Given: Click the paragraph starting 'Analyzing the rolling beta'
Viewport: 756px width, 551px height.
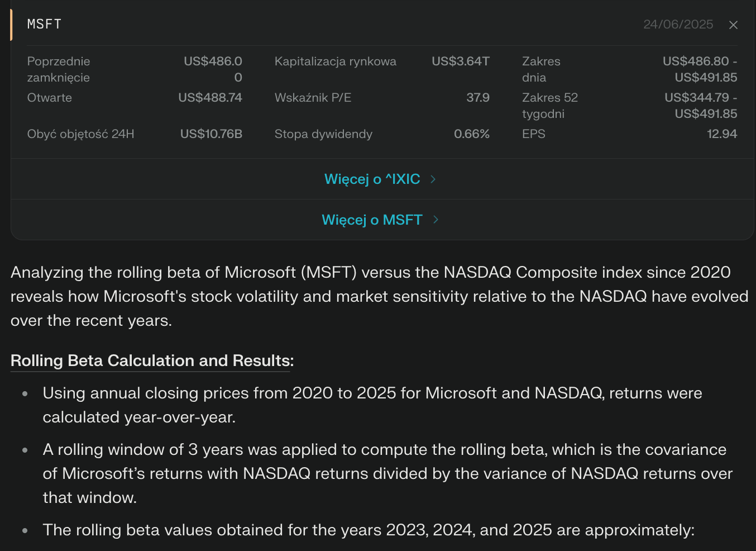Looking at the screenshot, I should tap(379, 296).
